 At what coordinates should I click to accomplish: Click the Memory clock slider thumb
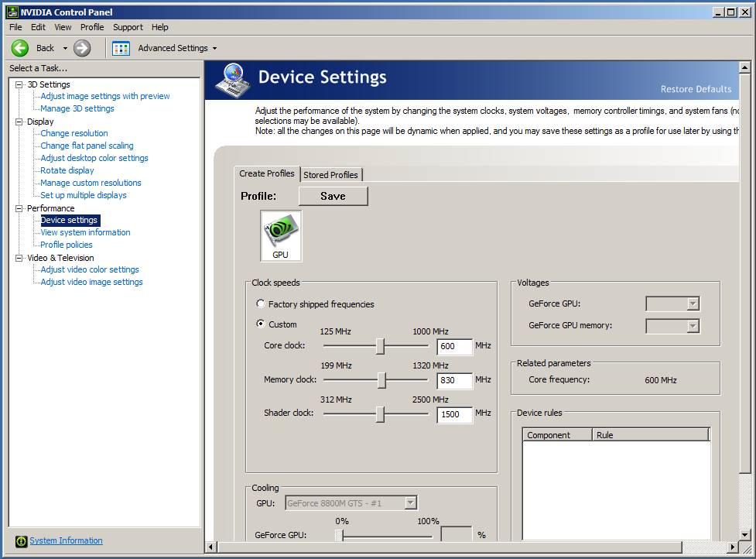381,380
